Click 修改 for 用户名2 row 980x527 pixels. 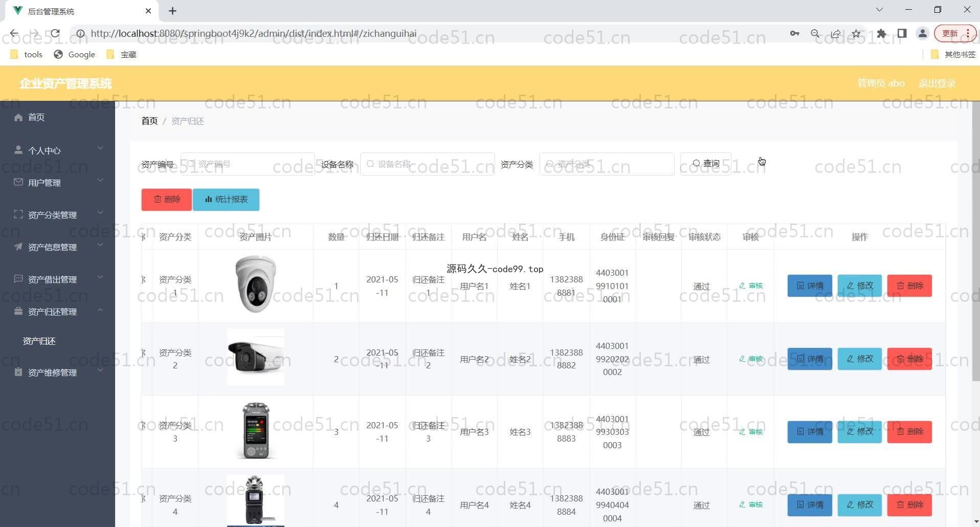(860, 359)
